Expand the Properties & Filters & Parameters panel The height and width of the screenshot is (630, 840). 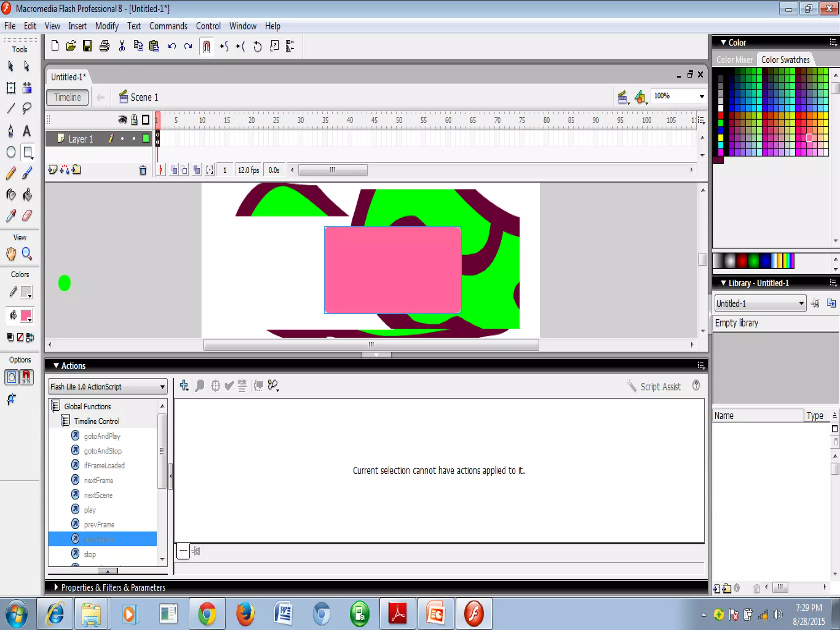pos(56,587)
